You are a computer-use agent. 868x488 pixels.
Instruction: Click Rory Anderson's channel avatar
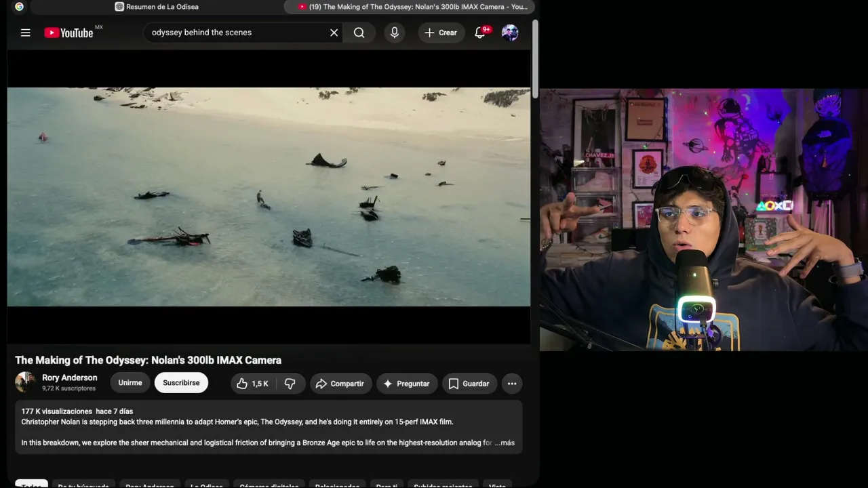pyautogui.click(x=26, y=382)
